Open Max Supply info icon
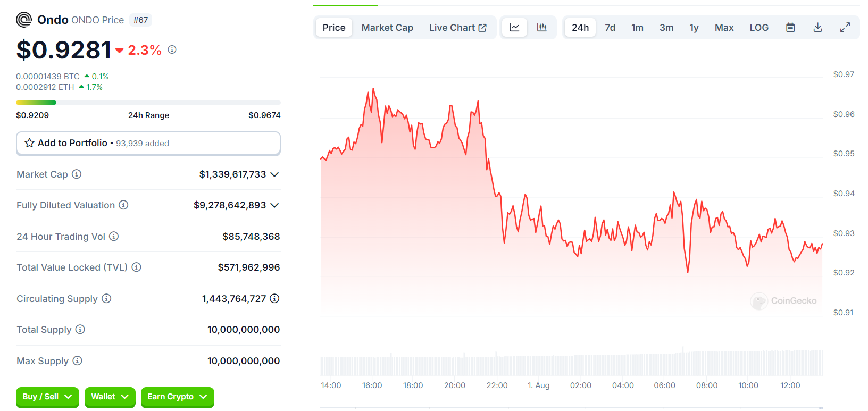This screenshot has width=868, height=411. tap(77, 360)
